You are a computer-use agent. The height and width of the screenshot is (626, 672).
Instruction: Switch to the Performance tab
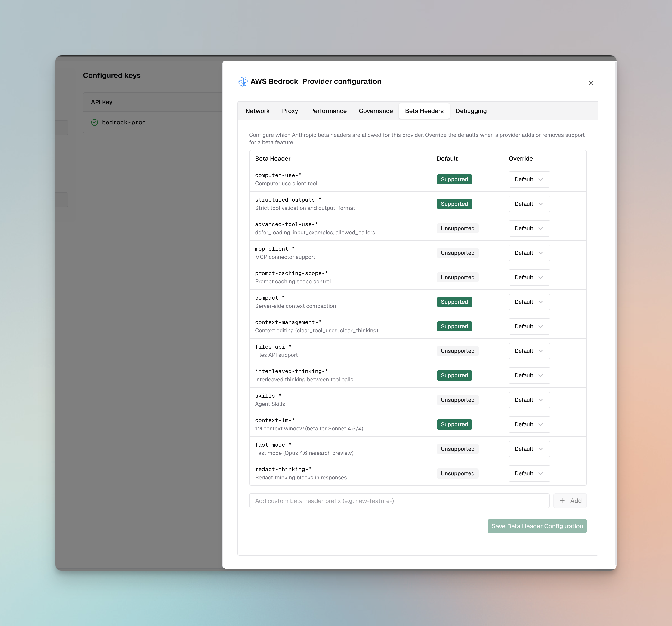328,111
